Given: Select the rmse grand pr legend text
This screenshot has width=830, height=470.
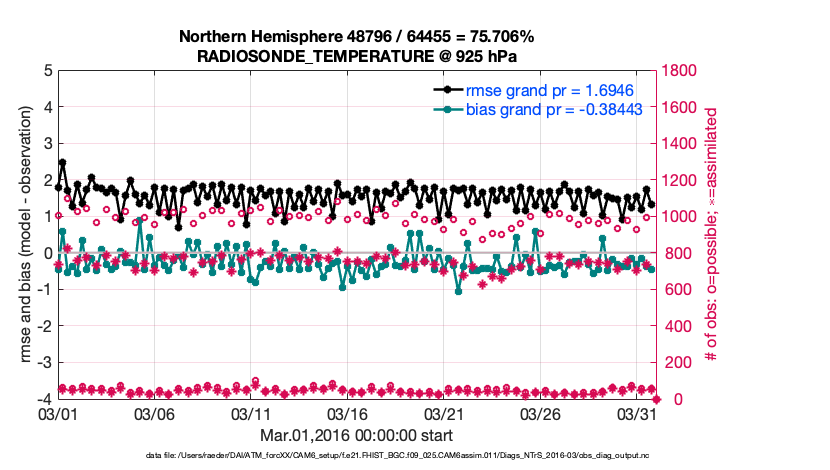Looking at the screenshot, I should point(550,90).
